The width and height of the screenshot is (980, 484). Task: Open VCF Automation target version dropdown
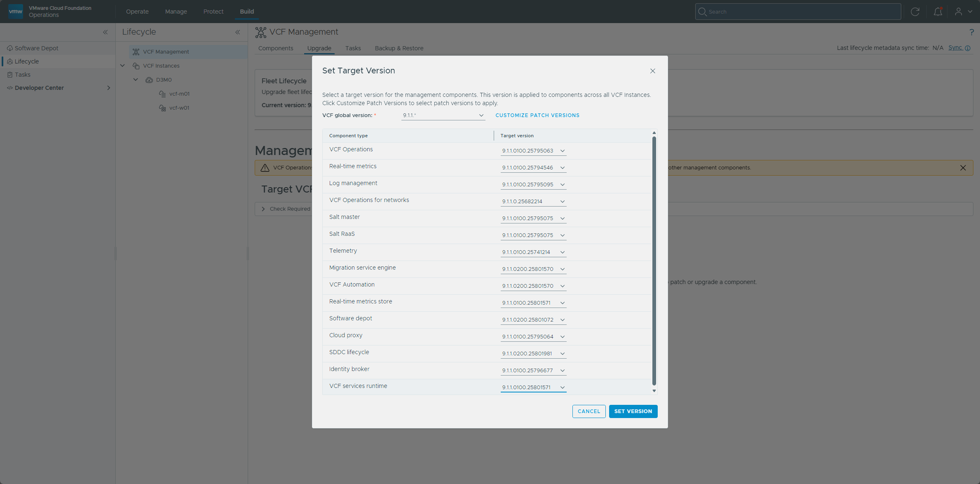point(533,286)
